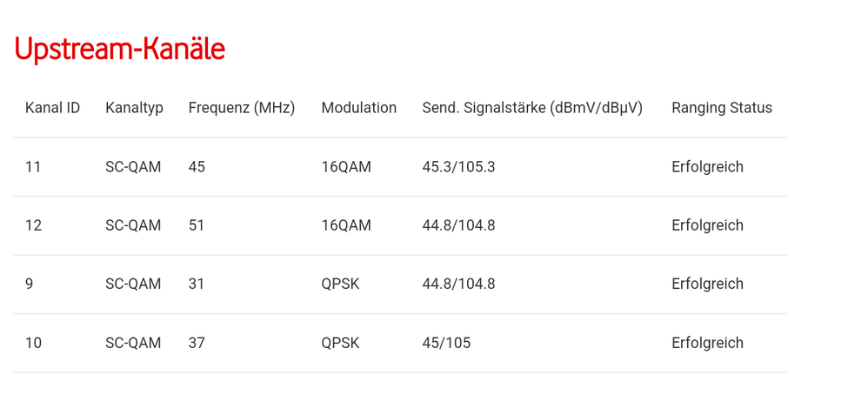Image resolution: width=868 pixels, height=395 pixels.
Task: Click channel ID 12 cell
Action: (33, 225)
